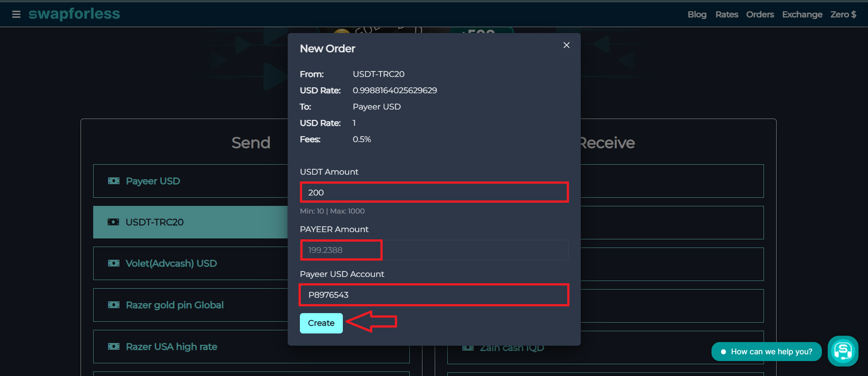Click the swapforless logo
This screenshot has width=868, height=376.
click(74, 14)
